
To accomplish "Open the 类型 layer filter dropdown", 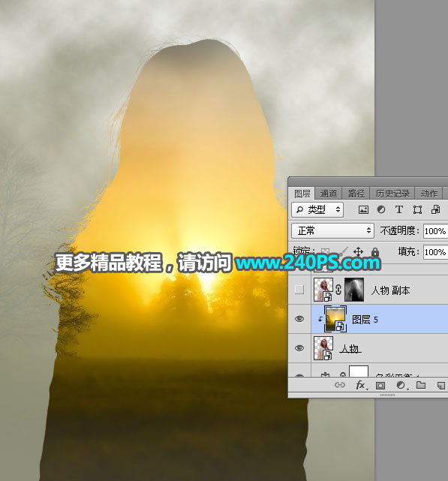I will 317,210.
